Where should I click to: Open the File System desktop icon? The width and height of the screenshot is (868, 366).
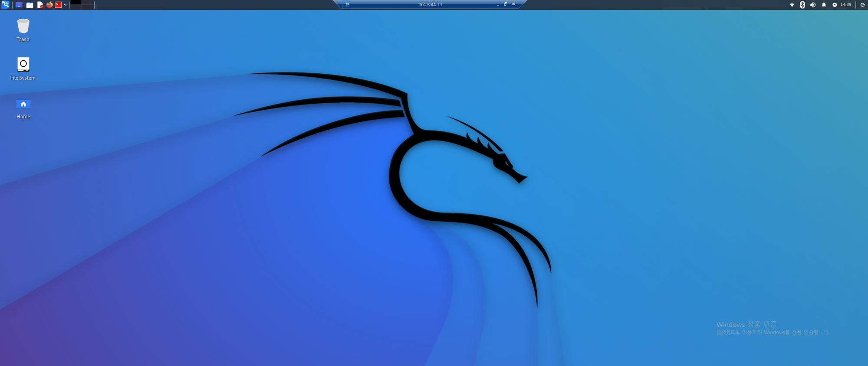[23, 69]
